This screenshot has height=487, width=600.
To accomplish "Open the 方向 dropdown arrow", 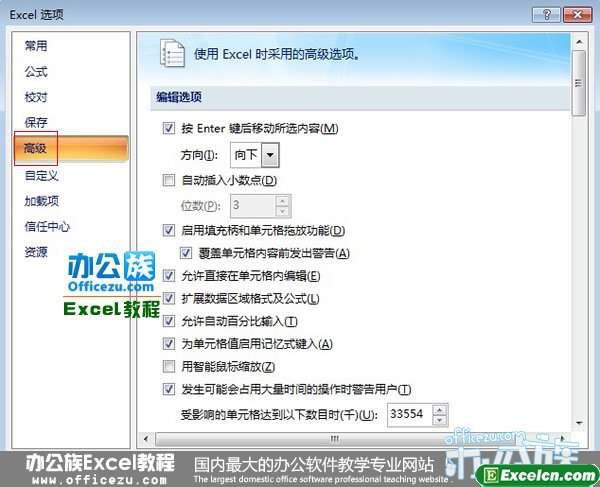I will [270, 155].
